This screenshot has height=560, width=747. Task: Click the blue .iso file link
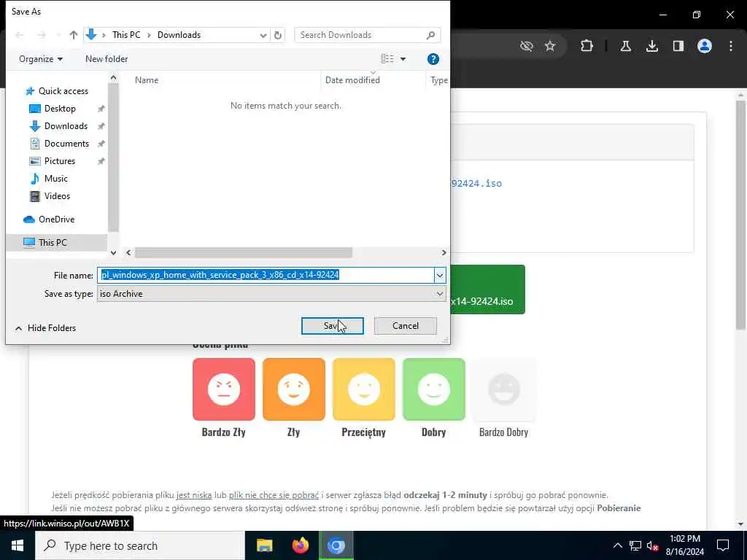click(476, 183)
